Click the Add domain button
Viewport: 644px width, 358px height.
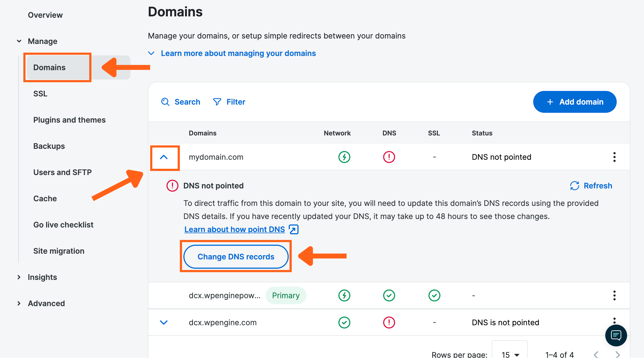(x=574, y=102)
